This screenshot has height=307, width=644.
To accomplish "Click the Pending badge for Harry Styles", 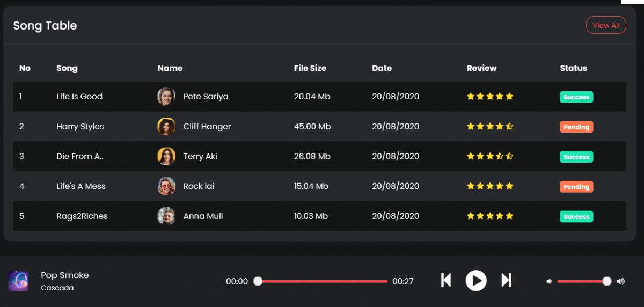I will click(x=576, y=127).
